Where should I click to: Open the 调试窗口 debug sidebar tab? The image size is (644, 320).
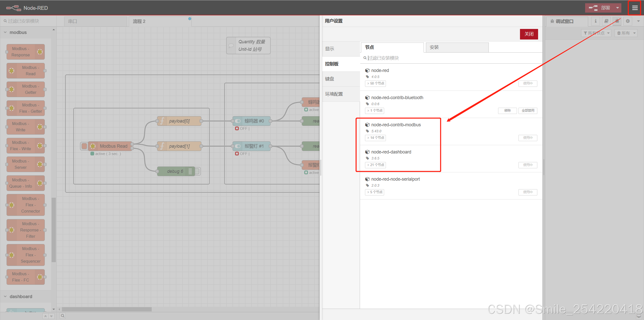click(567, 22)
